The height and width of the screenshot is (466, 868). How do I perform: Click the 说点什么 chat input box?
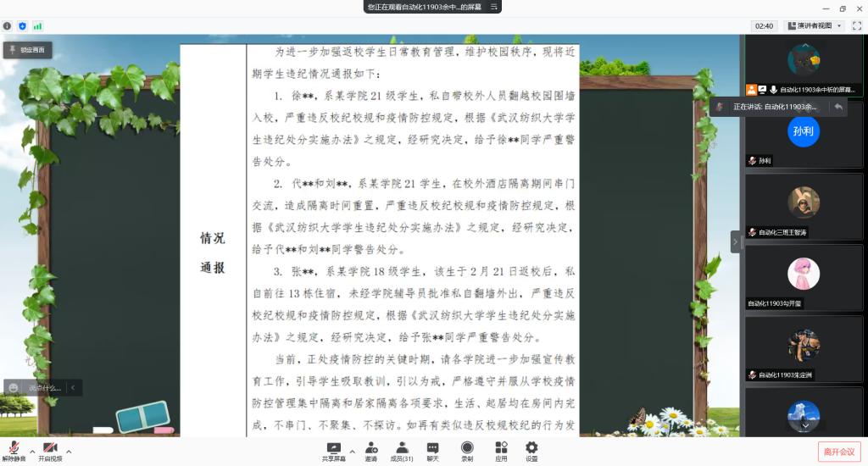click(x=41, y=388)
